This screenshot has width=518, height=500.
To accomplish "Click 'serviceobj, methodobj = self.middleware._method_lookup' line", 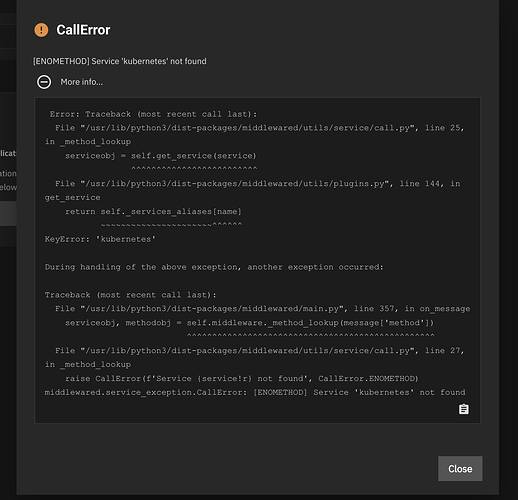I will 250,323.
